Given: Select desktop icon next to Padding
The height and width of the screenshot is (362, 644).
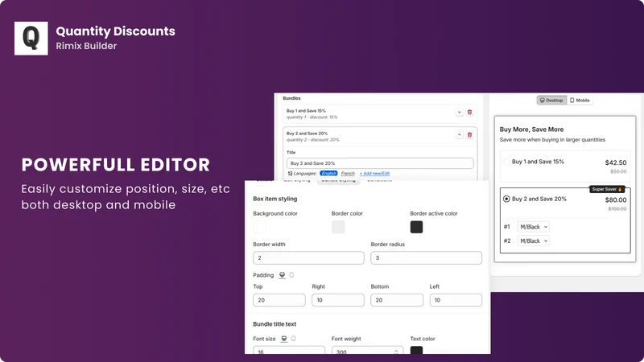Looking at the screenshot, I should (x=283, y=275).
